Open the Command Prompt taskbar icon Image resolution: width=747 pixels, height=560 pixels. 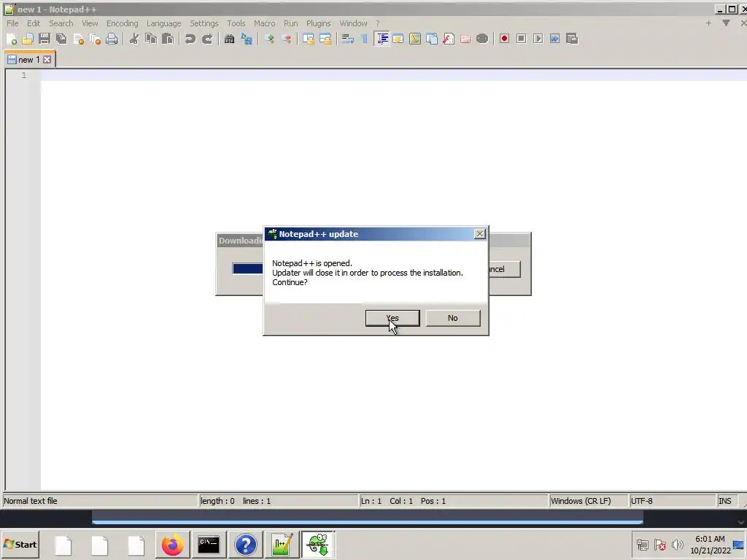(x=209, y=544)
